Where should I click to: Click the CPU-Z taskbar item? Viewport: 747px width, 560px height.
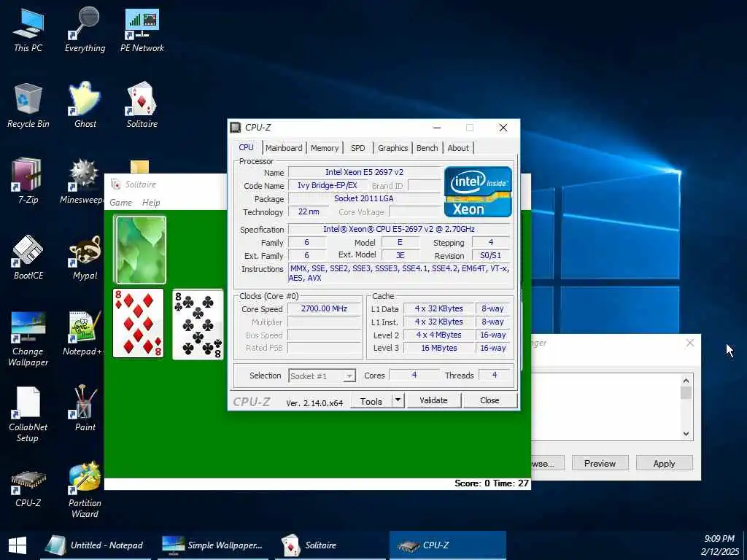448,545
